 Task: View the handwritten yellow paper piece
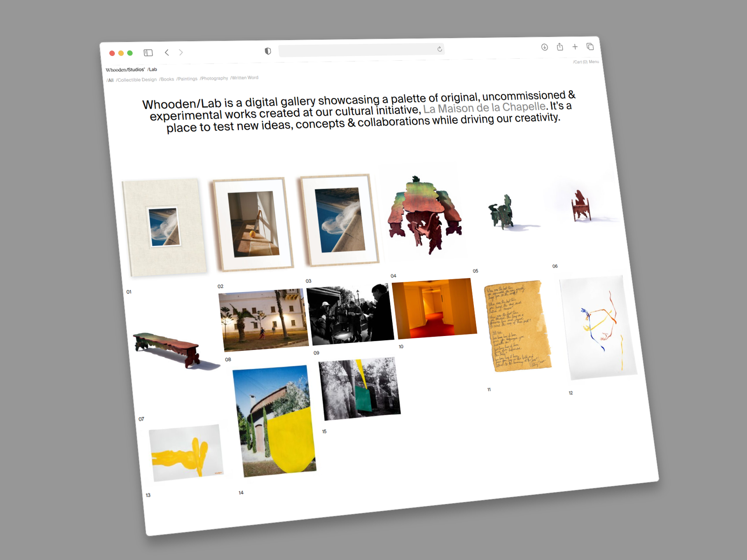click(x=516, y=325)
